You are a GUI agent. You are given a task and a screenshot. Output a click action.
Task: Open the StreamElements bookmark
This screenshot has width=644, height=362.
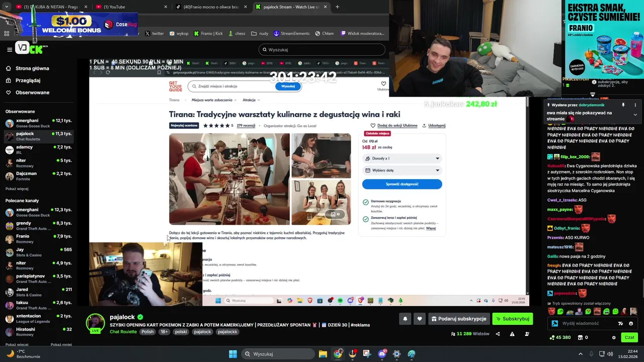click(291, 33)
